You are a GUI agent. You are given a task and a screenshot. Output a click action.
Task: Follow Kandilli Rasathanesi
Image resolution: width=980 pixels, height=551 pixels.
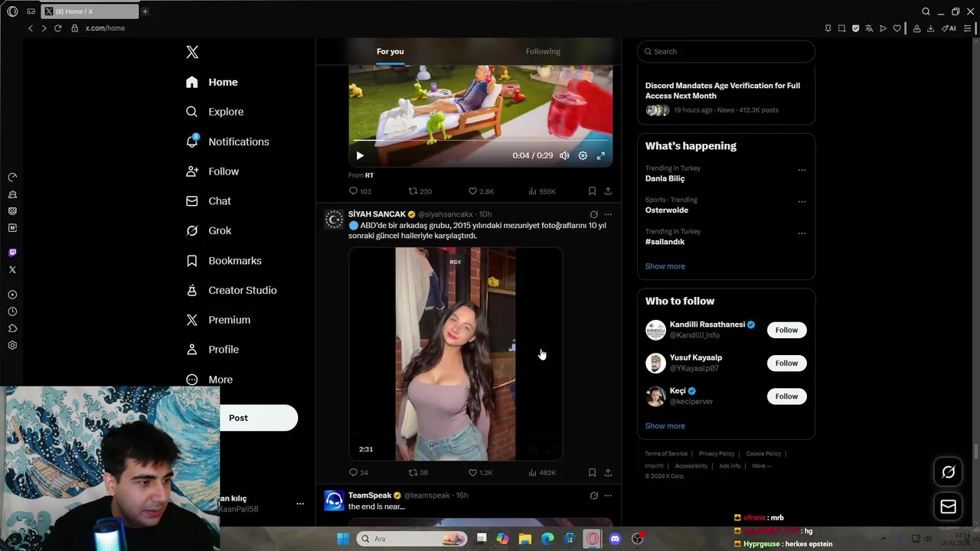tap(786, 330)
